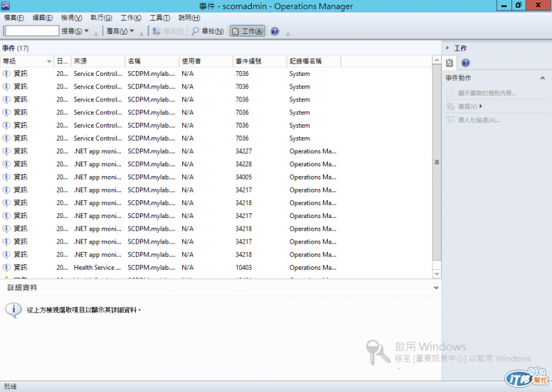
Task: Select the tasks clipboard tab icon
Action: pos(450,63)
